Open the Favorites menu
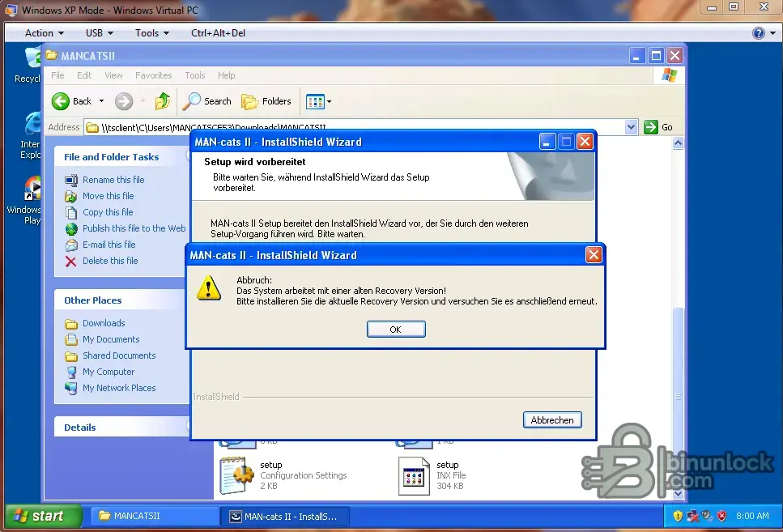The width and height of the screenshot is (783, 532). point(153,75)
